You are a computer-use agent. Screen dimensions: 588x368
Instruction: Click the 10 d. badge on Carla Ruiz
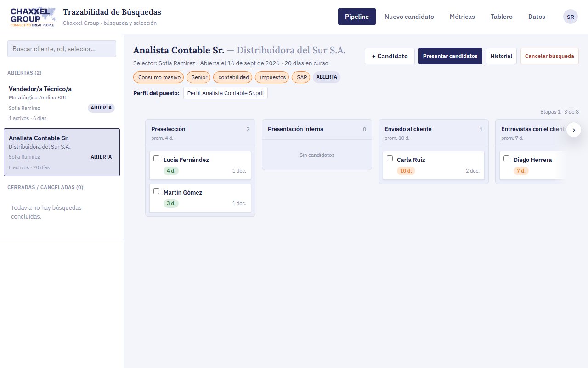point(406,171)
